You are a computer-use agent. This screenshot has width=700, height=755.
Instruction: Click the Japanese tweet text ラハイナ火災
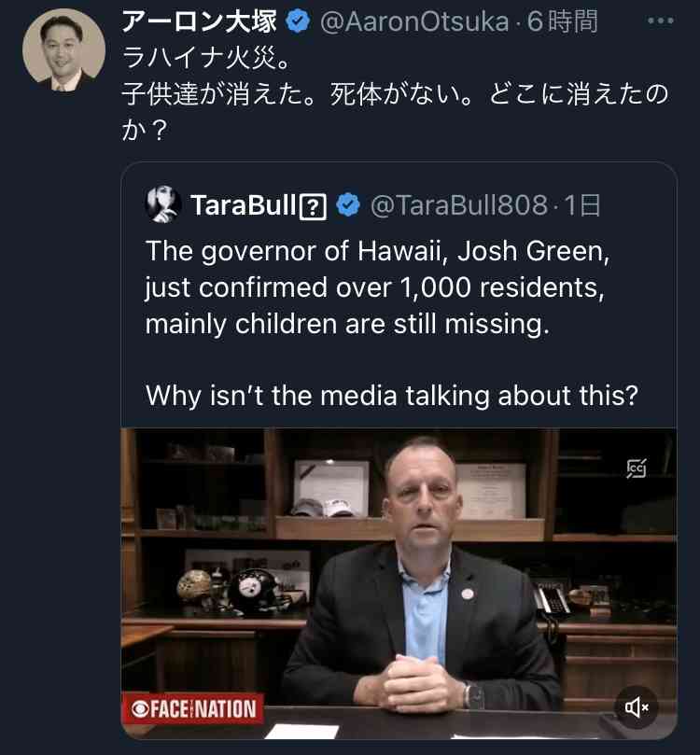(x=206, y=58)
